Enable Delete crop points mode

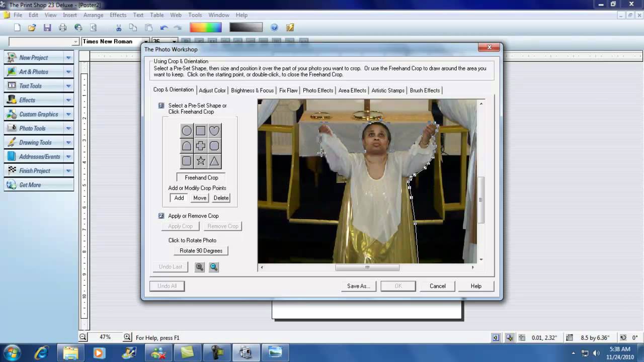point(221,198)
